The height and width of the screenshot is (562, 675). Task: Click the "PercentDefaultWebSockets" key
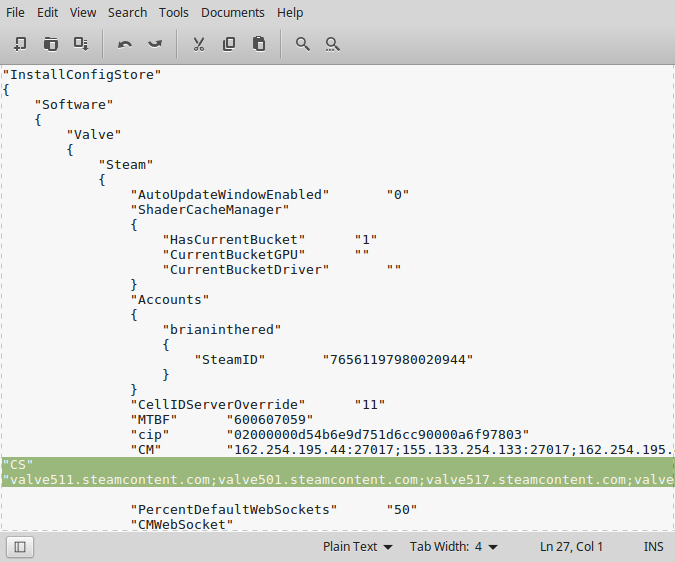(234, 510)
